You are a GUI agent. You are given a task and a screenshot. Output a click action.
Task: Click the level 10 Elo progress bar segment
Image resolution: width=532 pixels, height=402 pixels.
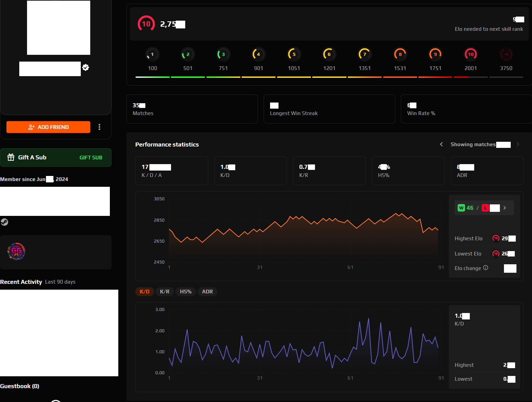click(x=470, y=77)
